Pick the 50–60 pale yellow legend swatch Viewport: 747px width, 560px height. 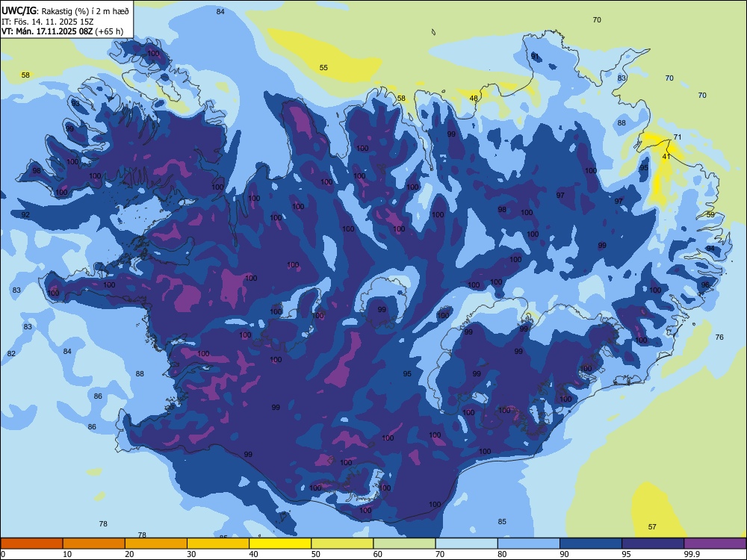pos(342,544)
